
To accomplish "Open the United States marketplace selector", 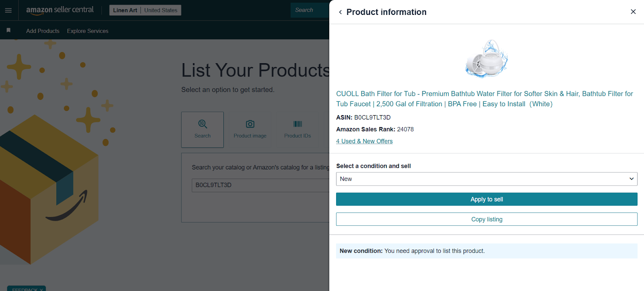I will [161, 10].
